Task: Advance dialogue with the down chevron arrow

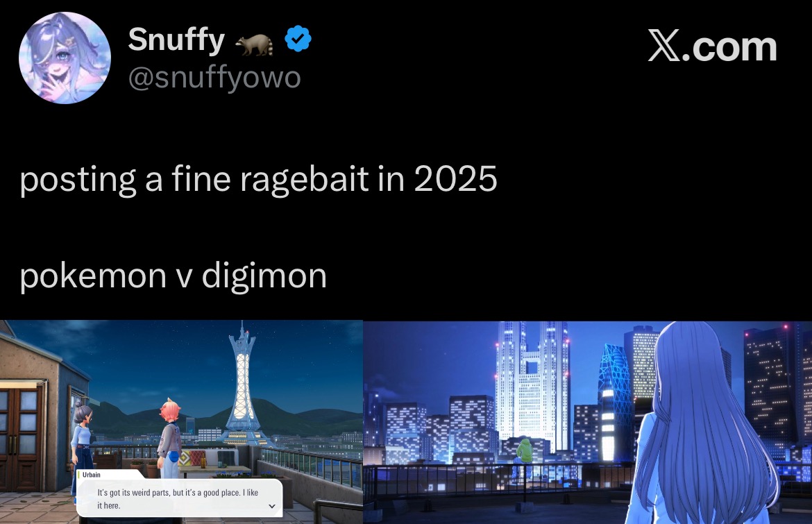Action: point(272,506)
